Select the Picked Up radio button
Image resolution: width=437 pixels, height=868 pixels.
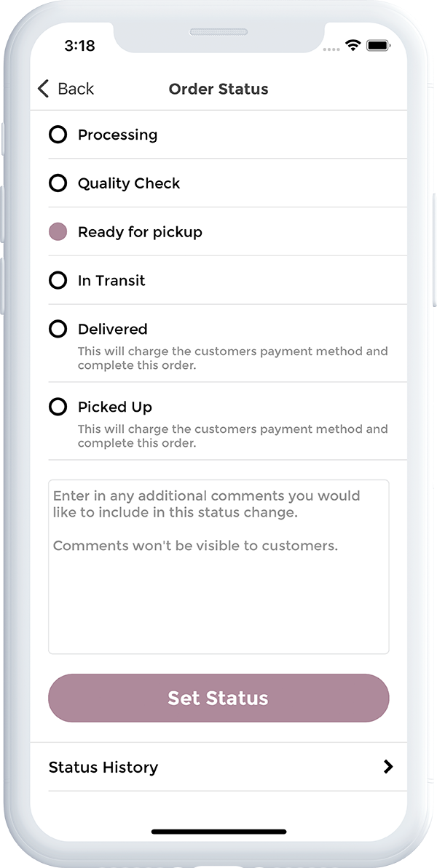[58, 407]
